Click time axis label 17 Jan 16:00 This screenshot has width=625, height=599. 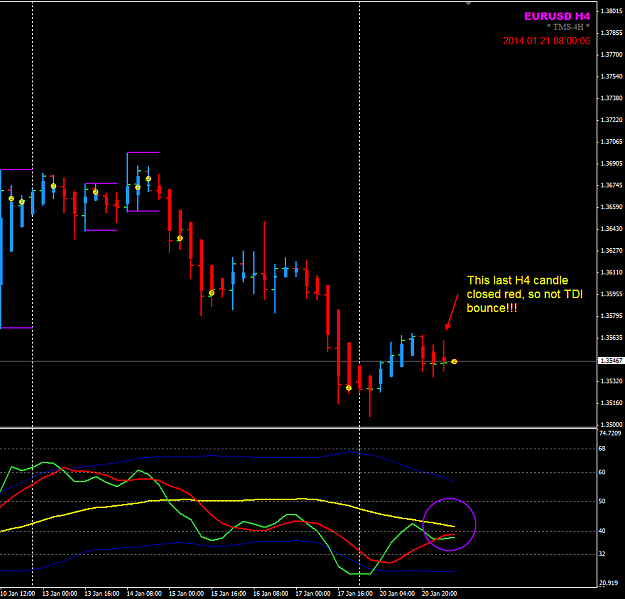pos(355,594)
